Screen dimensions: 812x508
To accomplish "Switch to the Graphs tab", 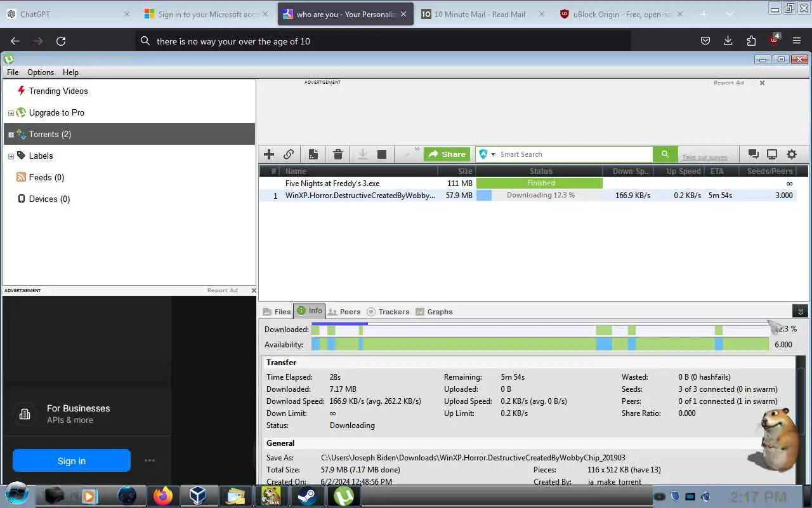I will (x=434, y=312).
